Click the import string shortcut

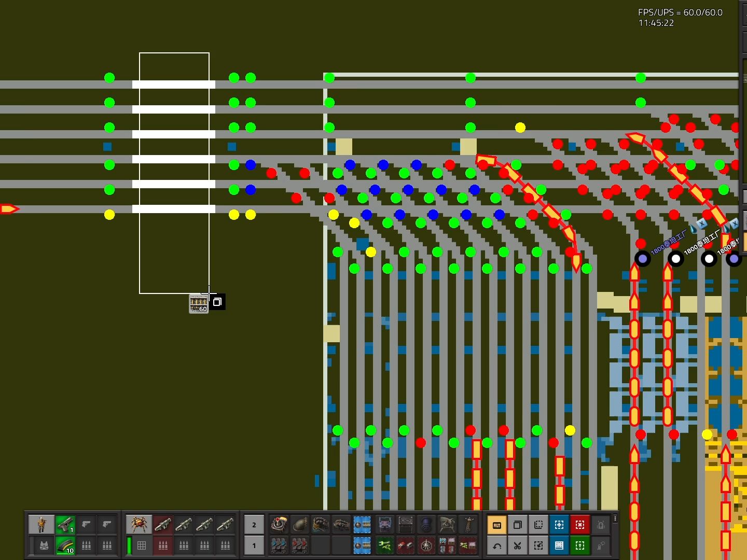click(538, 545)
